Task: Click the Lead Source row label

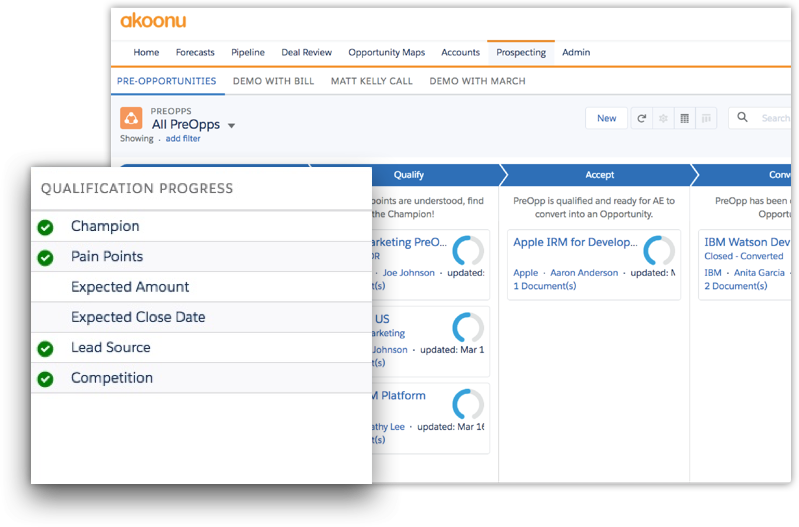Action: coord(111,347)
